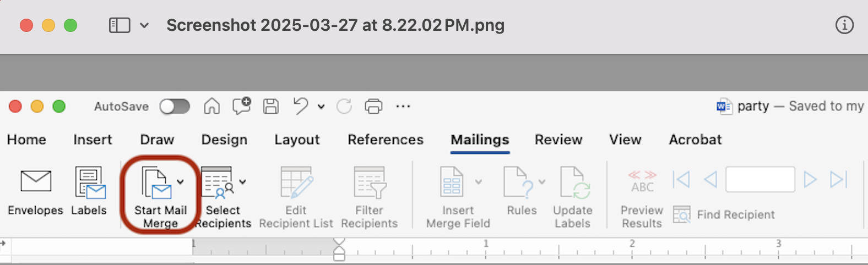This screenshot has height=265, width=868.
Task: Click the tab selector at ruler's left end
Action: 4,242
